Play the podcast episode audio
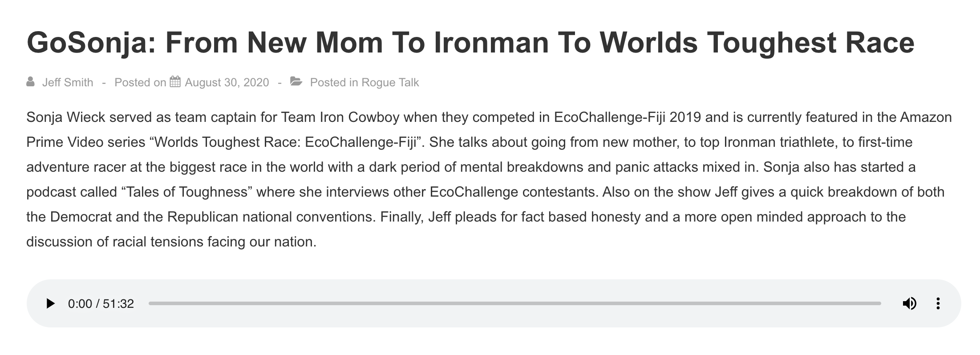This screenshot has width=980, height=355. click(50, 304)
